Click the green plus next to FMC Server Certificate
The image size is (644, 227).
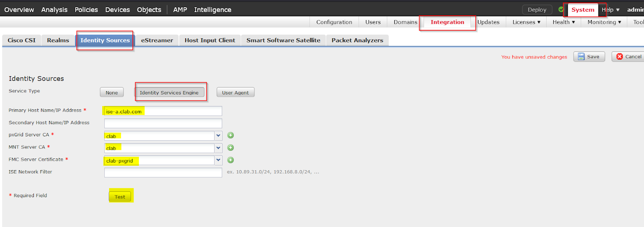(x=231, y=160)
